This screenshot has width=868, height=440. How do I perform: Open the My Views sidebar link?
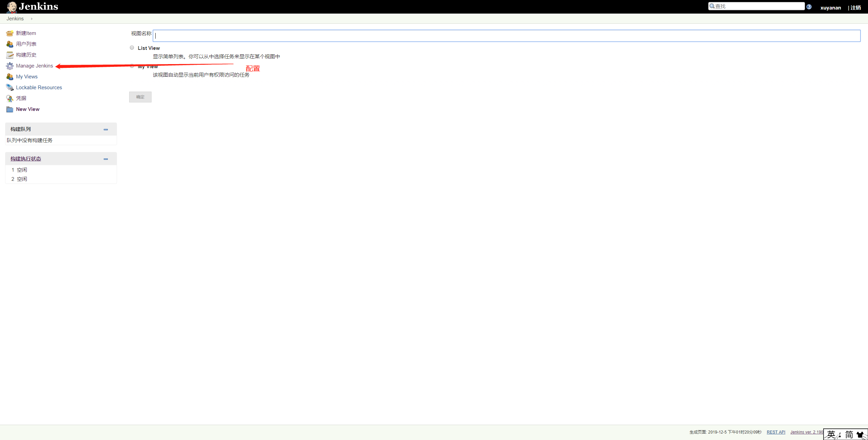coord(27,77)
